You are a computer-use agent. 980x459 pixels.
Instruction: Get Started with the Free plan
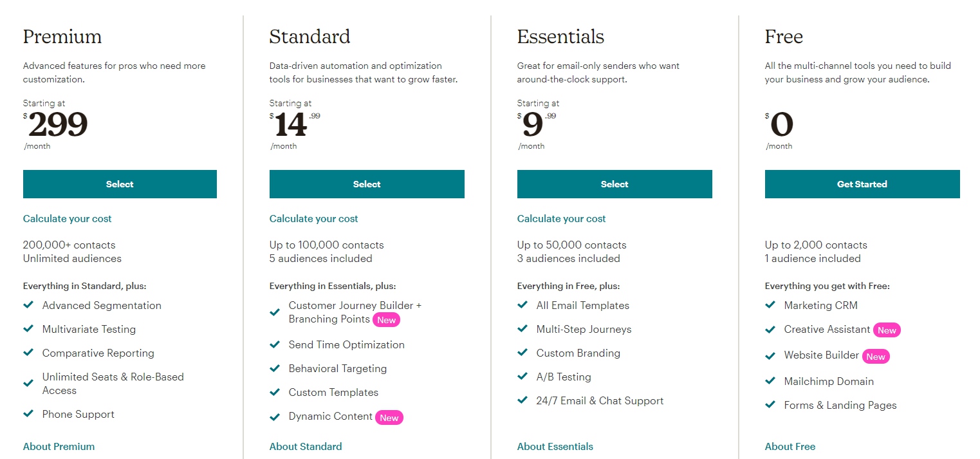(x=862, y=184)
